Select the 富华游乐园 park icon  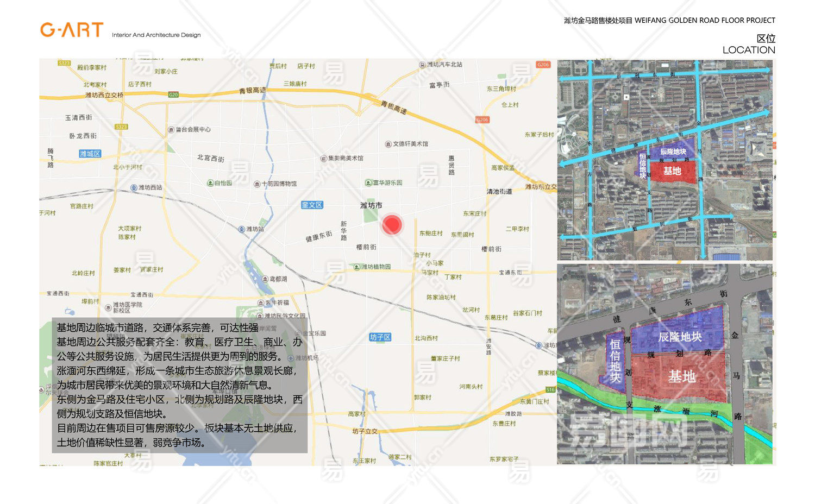[368, 183]
